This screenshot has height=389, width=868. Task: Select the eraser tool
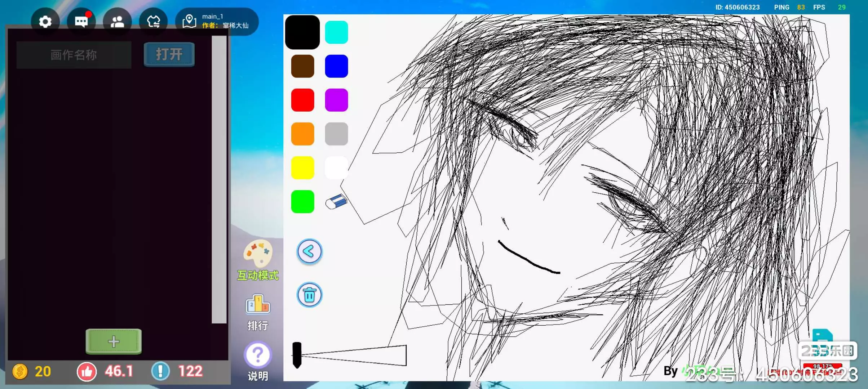pos(336,202)
